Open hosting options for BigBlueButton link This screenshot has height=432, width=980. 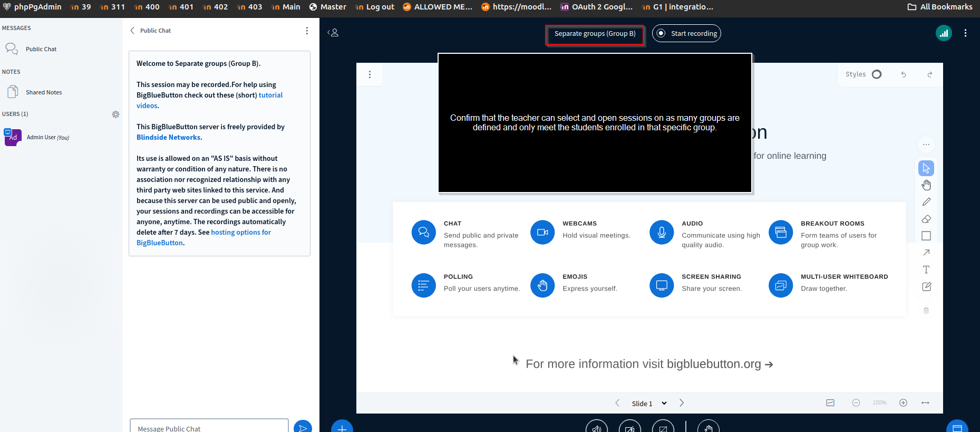203,237
